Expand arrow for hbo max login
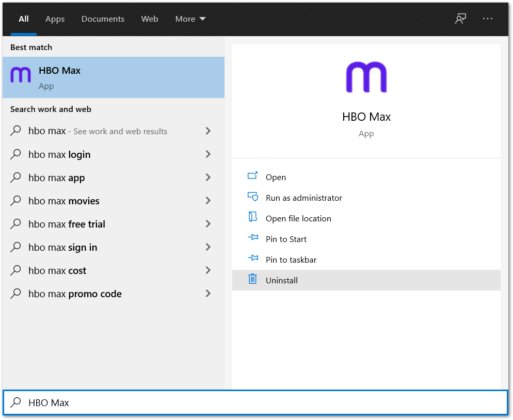This screenshot has width=513, height=420. click(208, 154)
